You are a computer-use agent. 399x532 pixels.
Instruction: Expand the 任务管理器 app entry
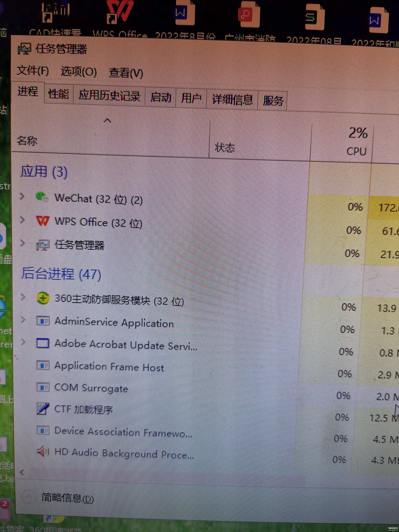click(x=23, y=243)
